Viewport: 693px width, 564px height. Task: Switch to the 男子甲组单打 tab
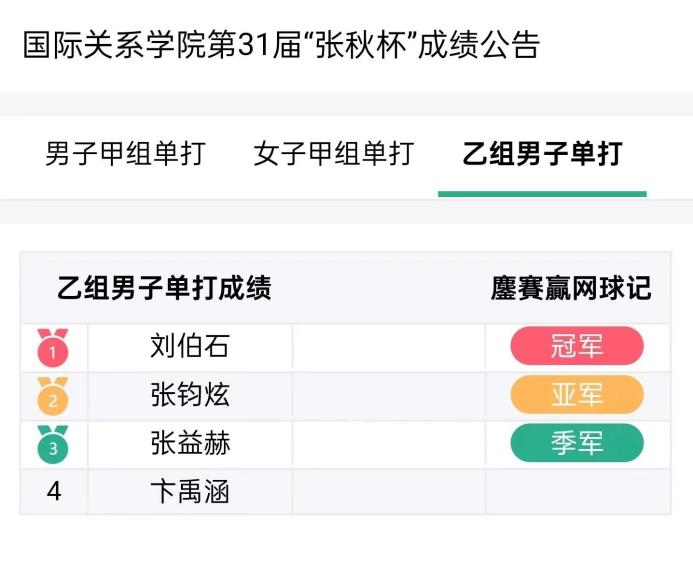[125, 154]
